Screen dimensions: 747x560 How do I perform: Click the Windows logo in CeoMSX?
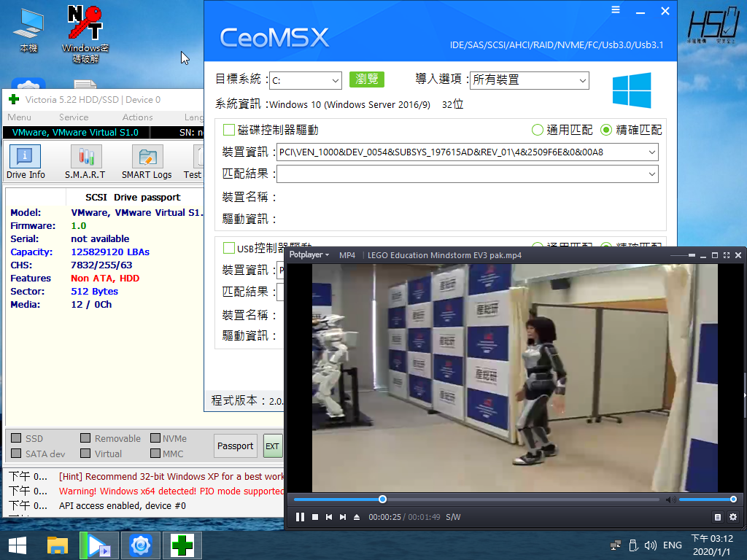[632, 90]
